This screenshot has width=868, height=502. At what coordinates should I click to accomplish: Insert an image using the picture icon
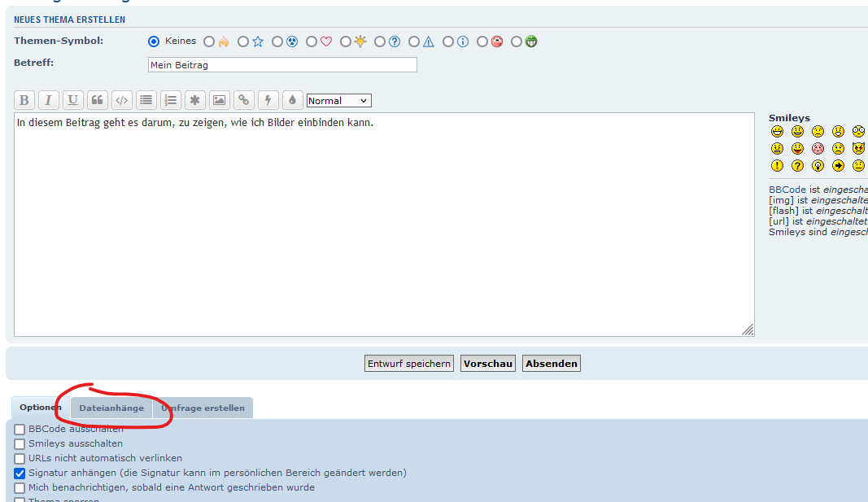[219, 100]
